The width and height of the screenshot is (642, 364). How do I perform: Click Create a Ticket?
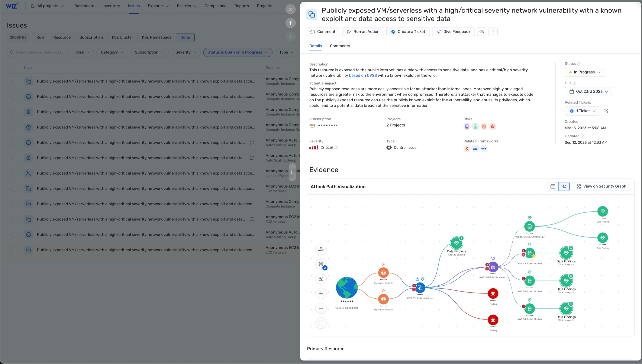(408, 32)
